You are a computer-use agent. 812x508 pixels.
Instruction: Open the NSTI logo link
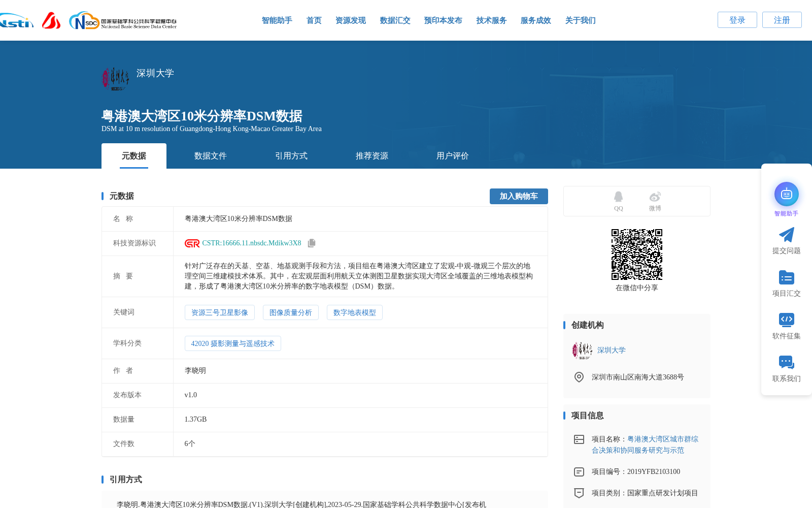click(16, 20)
